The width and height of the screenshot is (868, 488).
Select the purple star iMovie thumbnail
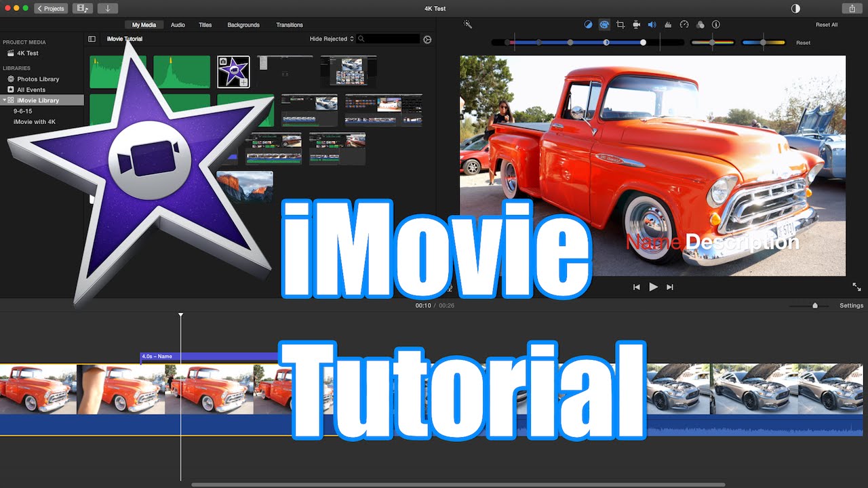233,72
